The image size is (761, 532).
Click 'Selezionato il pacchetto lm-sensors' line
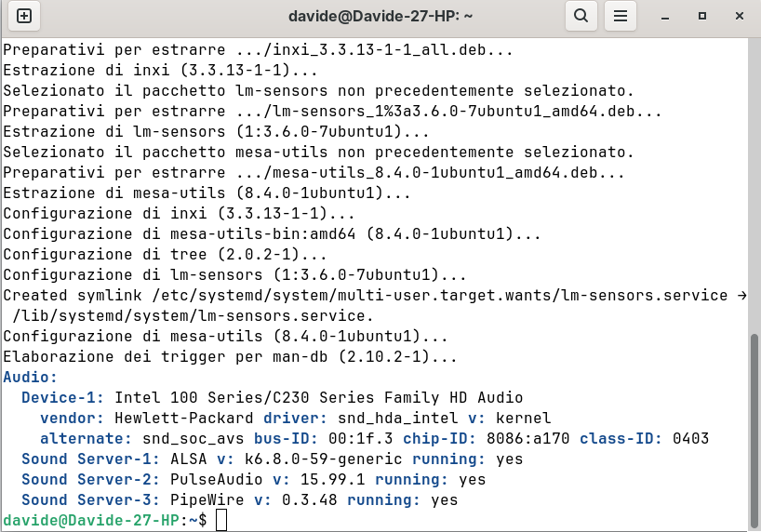coord(318,91)
